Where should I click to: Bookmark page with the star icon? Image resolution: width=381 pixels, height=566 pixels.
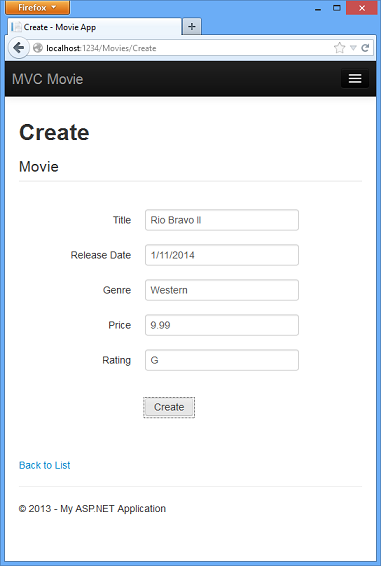point(339,48)
